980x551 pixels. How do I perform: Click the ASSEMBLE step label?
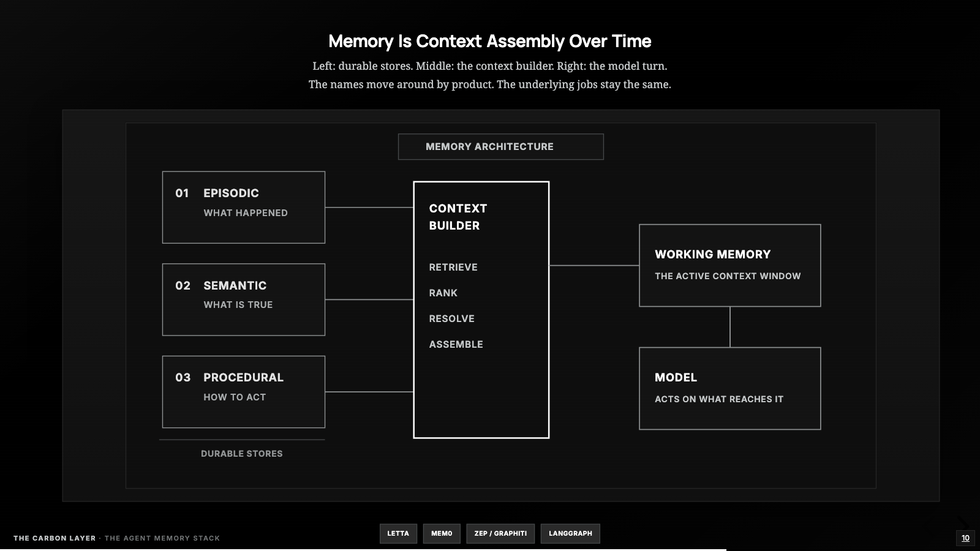click(456, 344)
